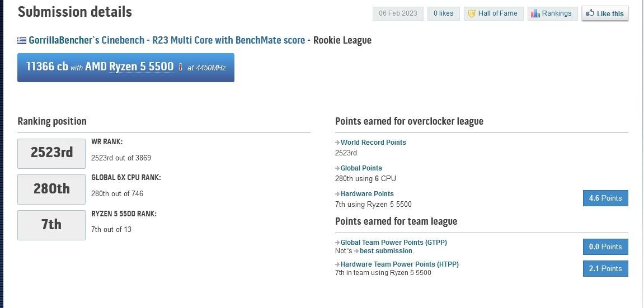
Task: Open GorrillaBencher's Cinebench R23 submission link
Action: 167,40
